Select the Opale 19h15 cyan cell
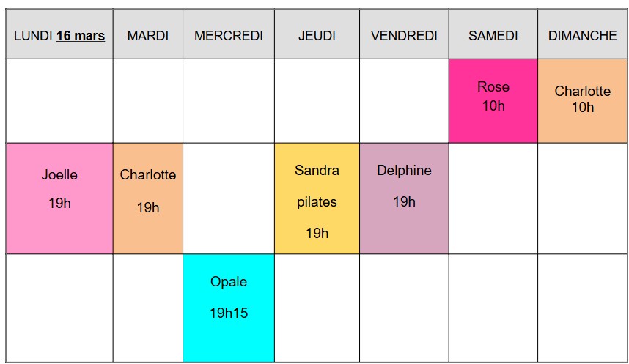629x364 pixels. (229, 308)
